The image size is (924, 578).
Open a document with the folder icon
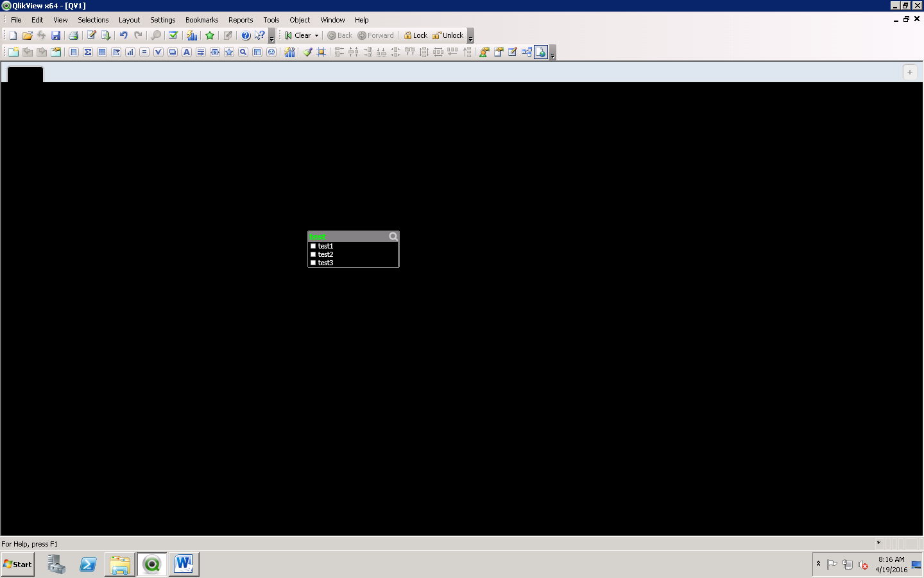coord(27,35)
